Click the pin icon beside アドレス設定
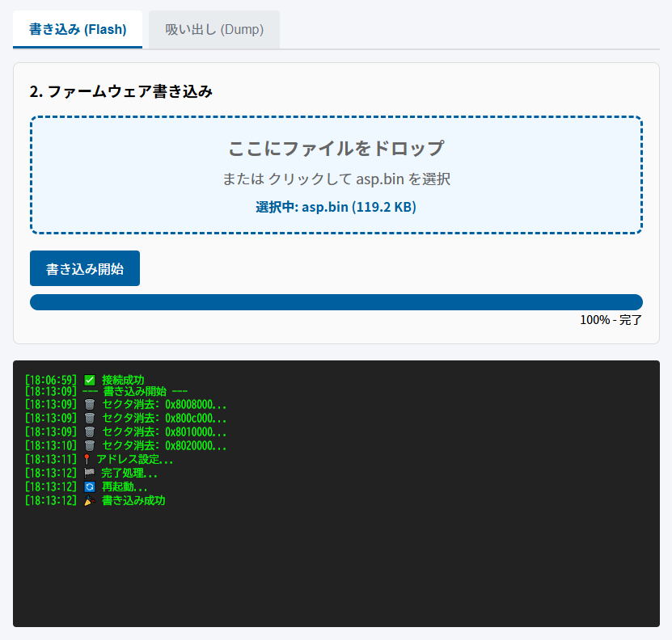The height and width of the screenshot is (640, 672). tap(87, 459)
